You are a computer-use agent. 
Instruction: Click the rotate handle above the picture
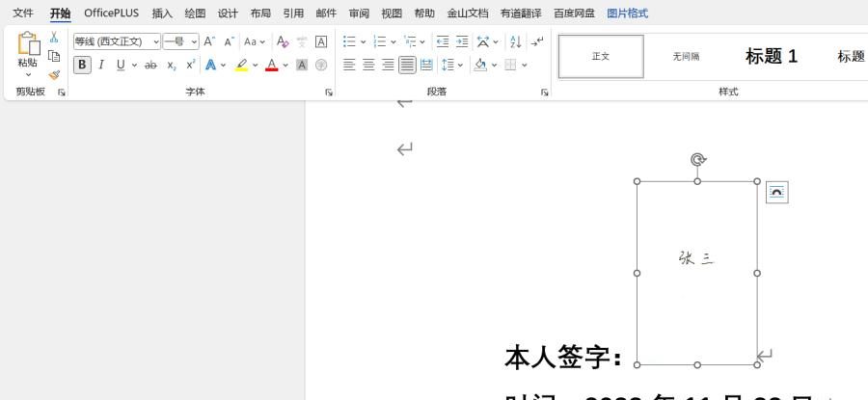[x=697, y=159]
